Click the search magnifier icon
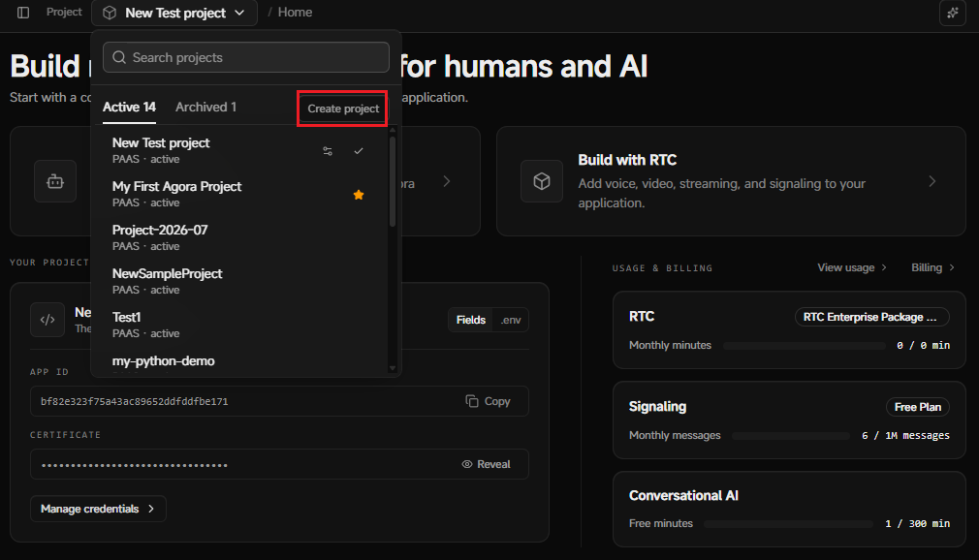The height and width of the screenshot is (560, 979). pyautogui.click(x=119, y=57)
